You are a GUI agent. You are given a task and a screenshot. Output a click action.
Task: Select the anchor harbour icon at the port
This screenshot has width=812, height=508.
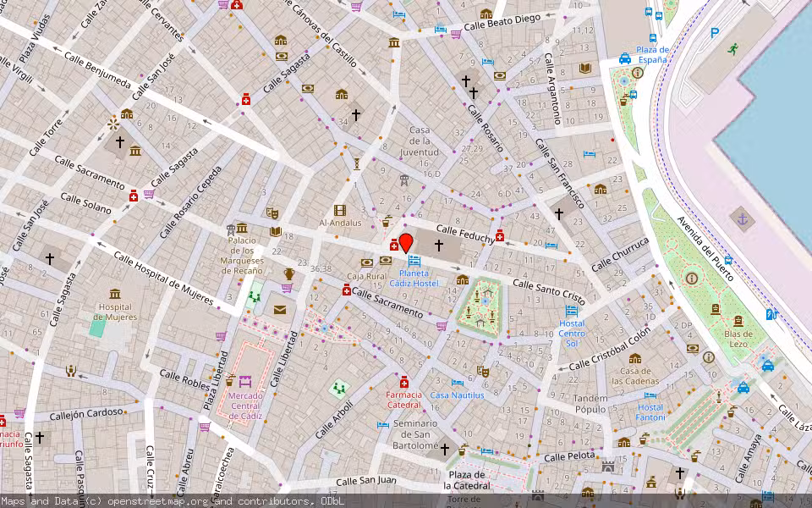(x=743, y=219)
